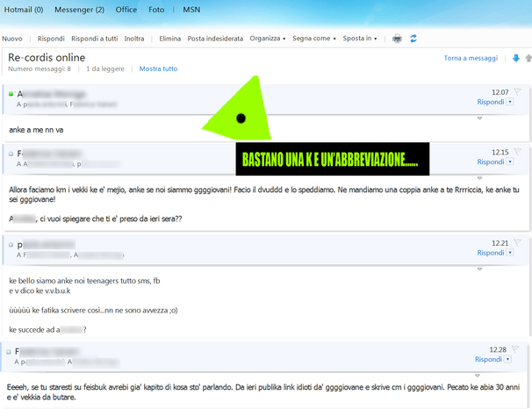Open MSN in top navigation
532x409 pixels.
[x=191, y=10]
